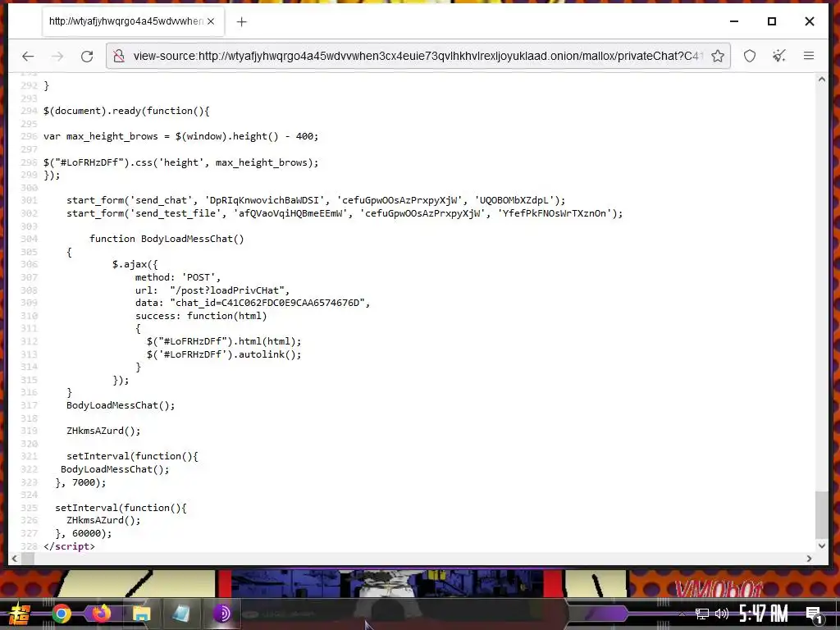
Task: Click the vertical scrollbar up arrow
Action: (822, 80)
